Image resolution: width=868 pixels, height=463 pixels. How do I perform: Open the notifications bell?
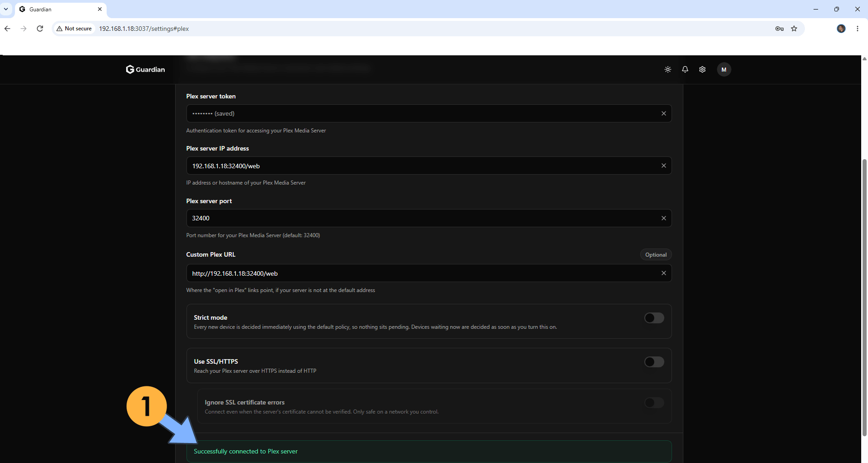tap(685, 69)
